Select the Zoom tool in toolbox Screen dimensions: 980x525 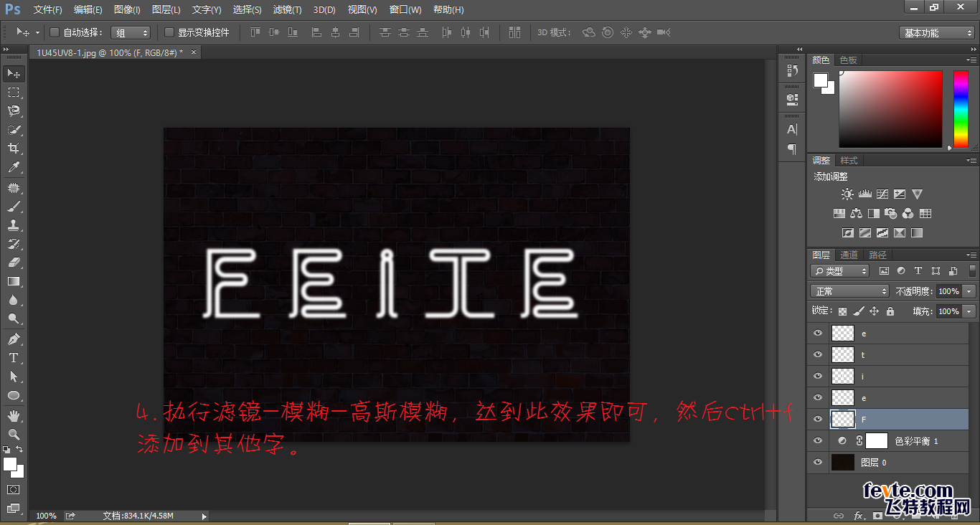tap(14, 435)
